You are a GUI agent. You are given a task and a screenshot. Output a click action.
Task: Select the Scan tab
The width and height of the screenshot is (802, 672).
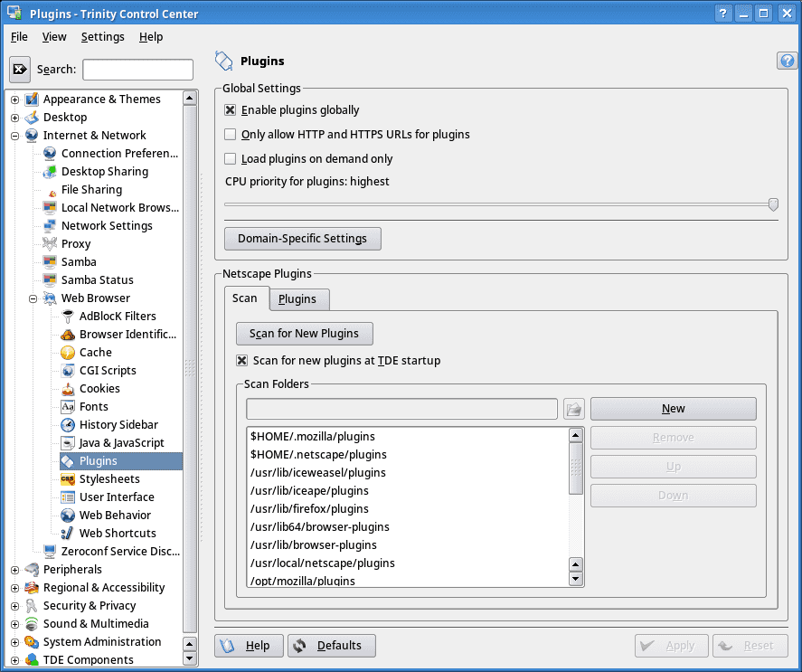[247, 298]
